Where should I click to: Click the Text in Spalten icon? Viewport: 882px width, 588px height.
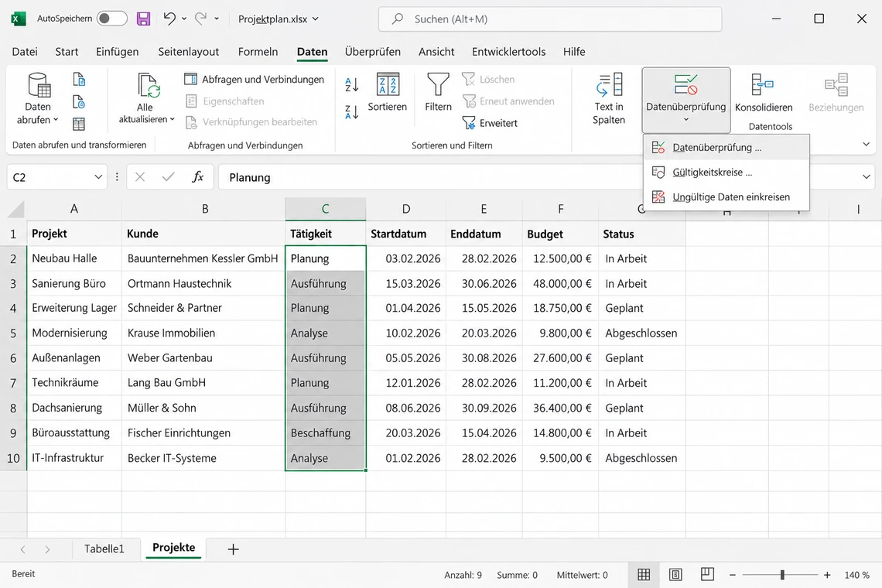[609, 85]
